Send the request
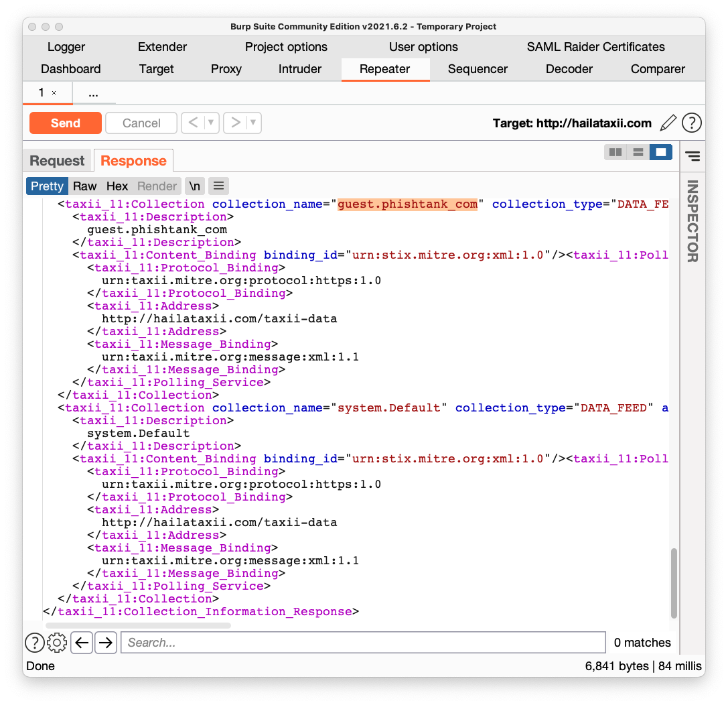This screenshot has width=728, height=705. tap(66, 123)
